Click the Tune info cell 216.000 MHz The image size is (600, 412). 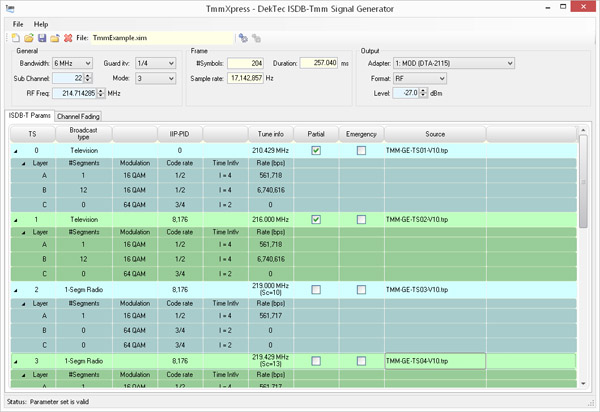click(x=271, y=220)
